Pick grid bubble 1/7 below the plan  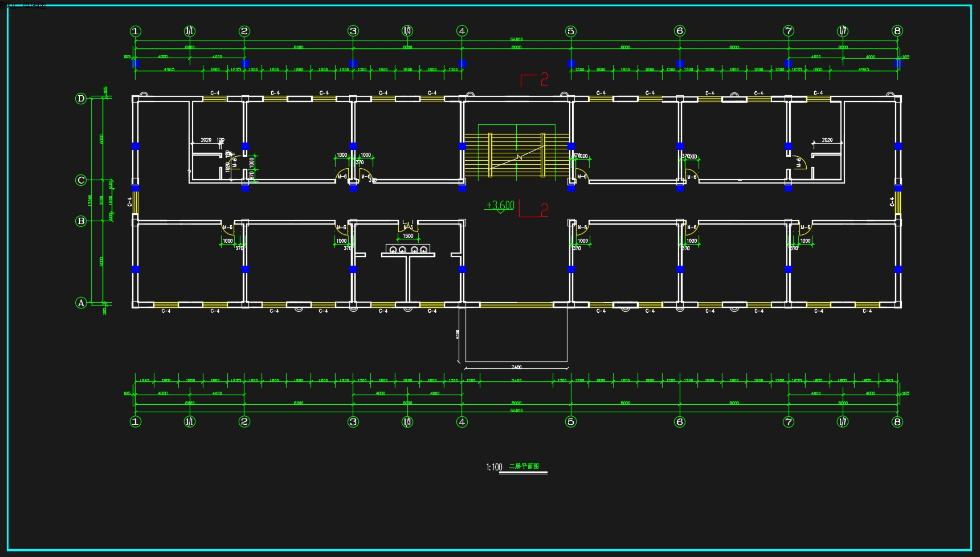843,422
